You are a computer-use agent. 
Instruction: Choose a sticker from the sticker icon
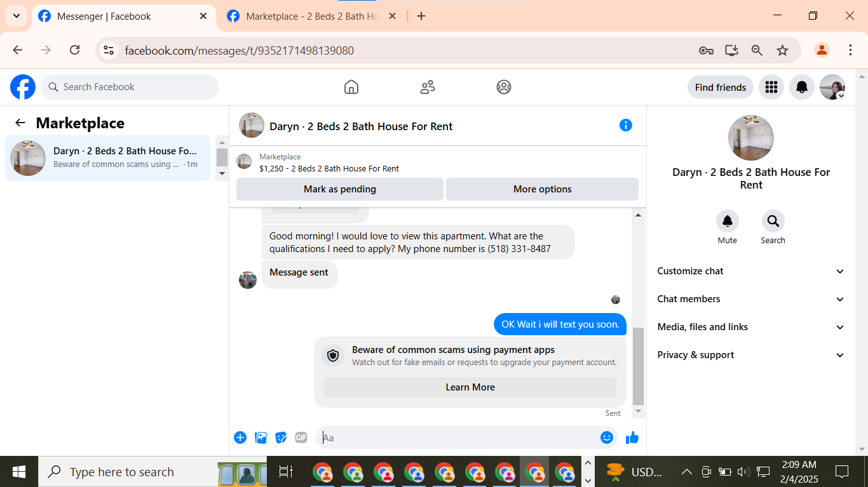pos(281,437)
